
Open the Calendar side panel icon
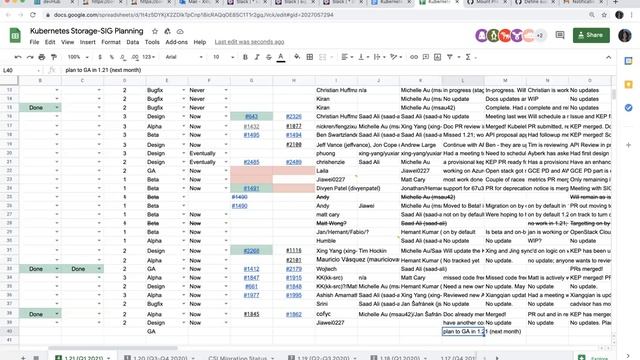click(x=629, y=61)
